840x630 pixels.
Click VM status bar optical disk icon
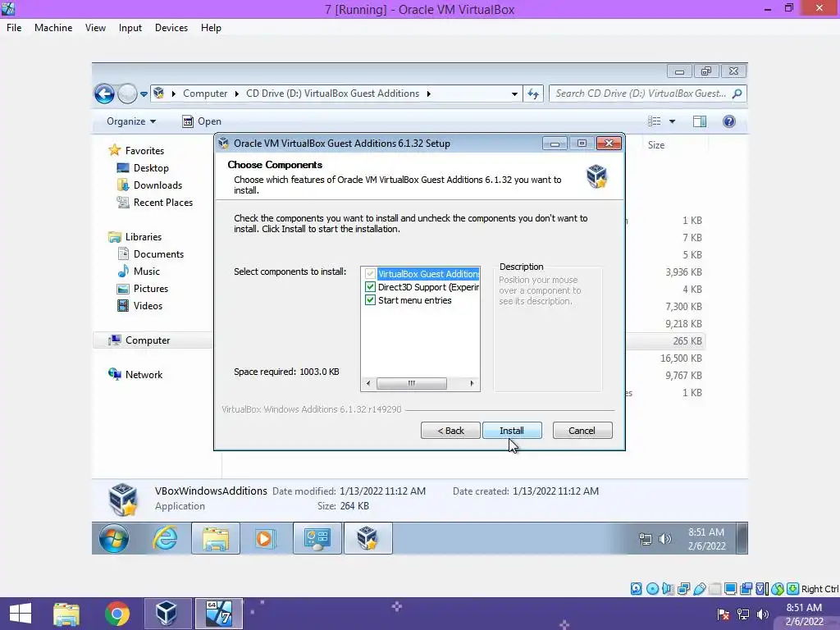point(652,589)
